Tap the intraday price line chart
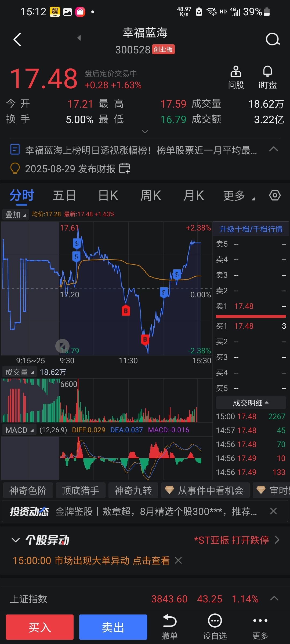 (107, 288)
